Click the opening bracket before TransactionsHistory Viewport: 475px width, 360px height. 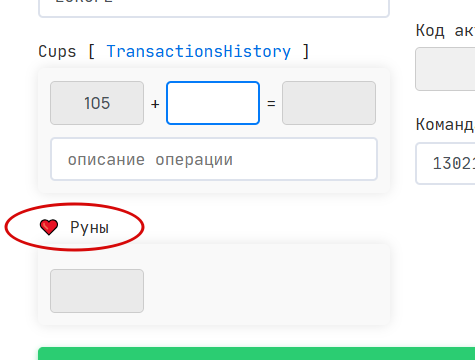pos(91,52)
